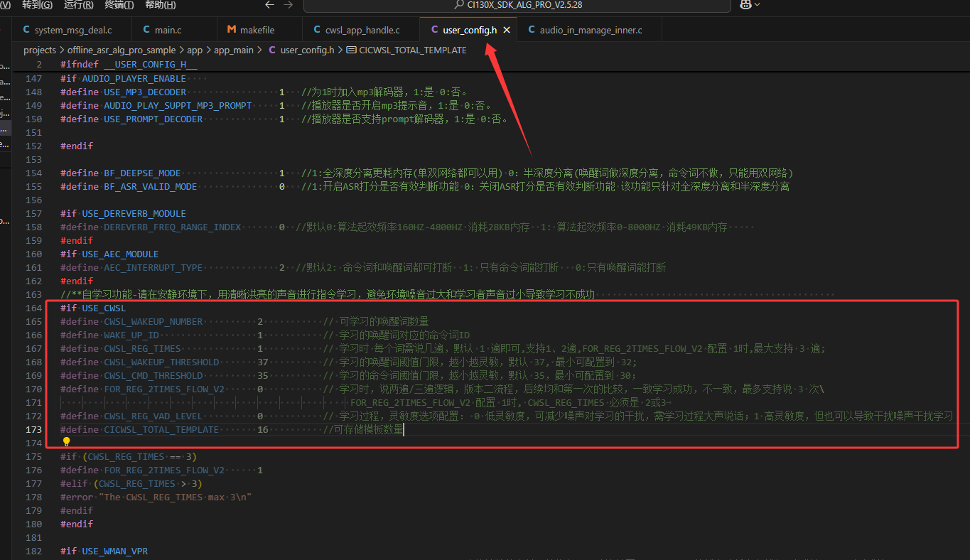Close the user_config.h tab
Image resolution: width=970 pixels, height=560 pixels.
coord(507,30)
